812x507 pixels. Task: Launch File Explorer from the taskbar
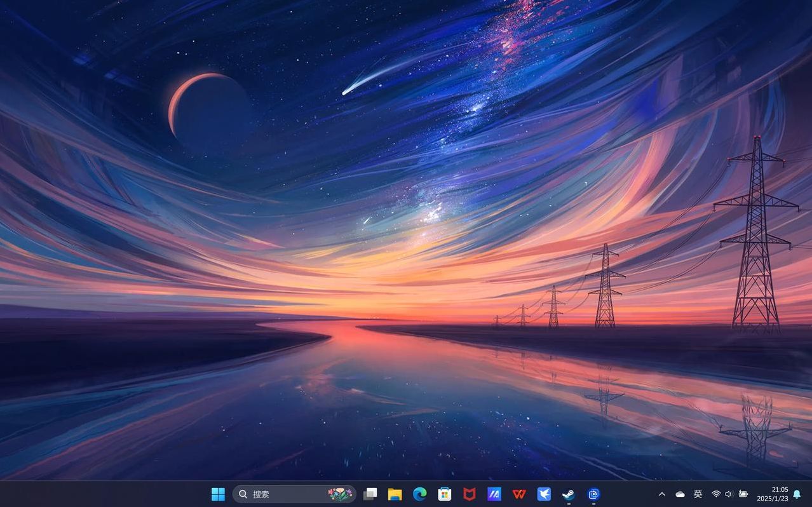395,494
